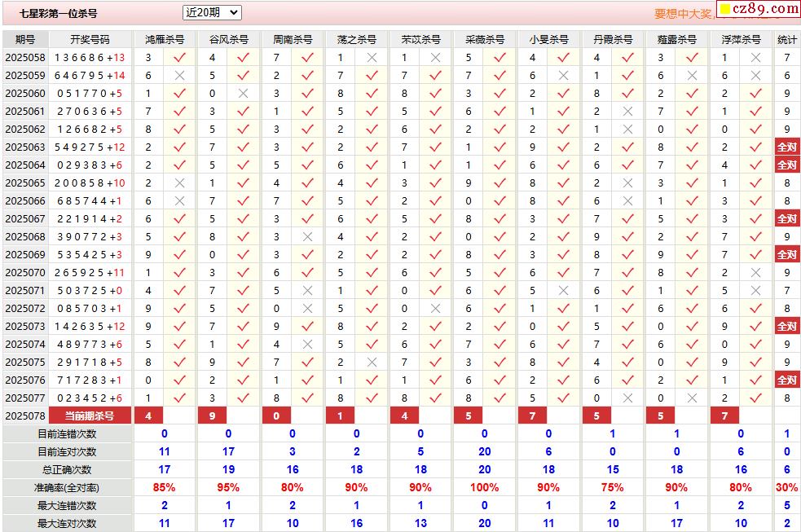Select the check mark under 采薇杀号 in row 2025058
Image resolution: width=801 pixels, height=532 pixels.
point(500,57)
